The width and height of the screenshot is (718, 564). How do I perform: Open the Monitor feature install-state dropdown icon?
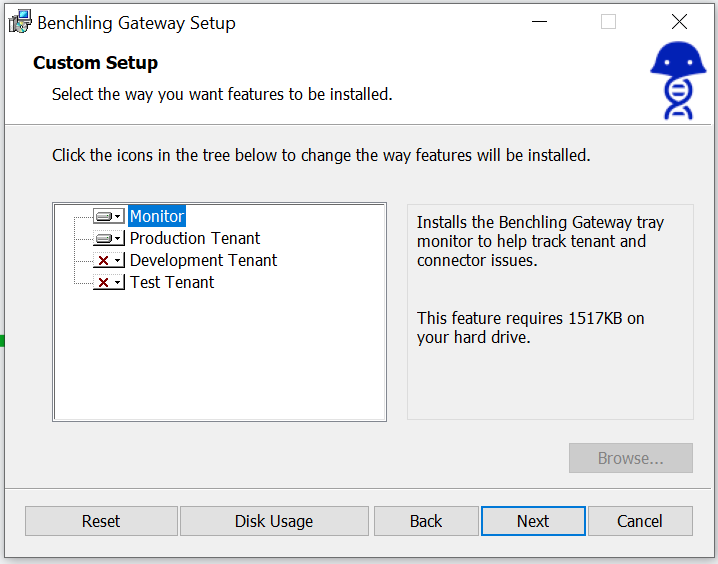point(109,216)
